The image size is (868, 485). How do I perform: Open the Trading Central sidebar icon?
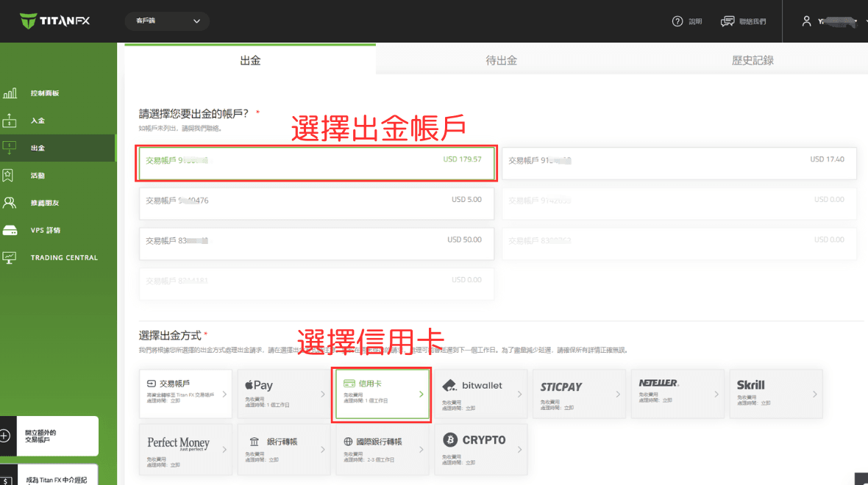[10, 257]
